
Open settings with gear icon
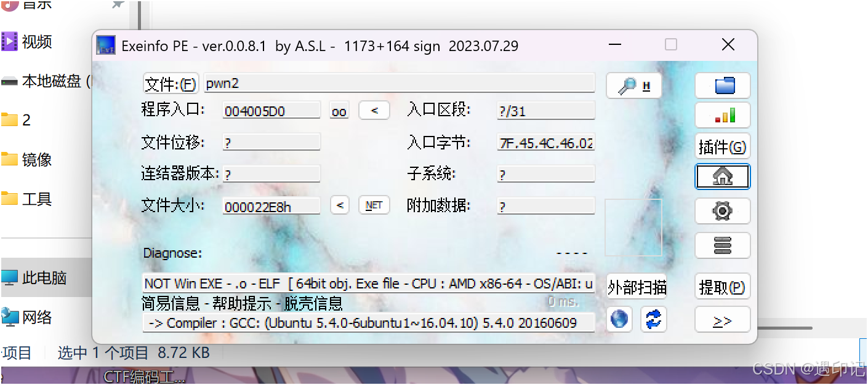pyautogui.click(x=723, y=211)
